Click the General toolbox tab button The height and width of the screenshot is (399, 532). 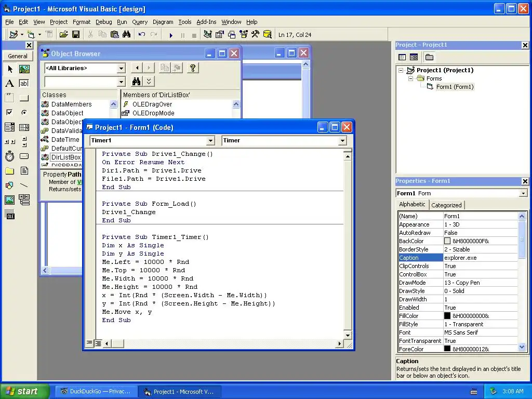coord(18,56)
